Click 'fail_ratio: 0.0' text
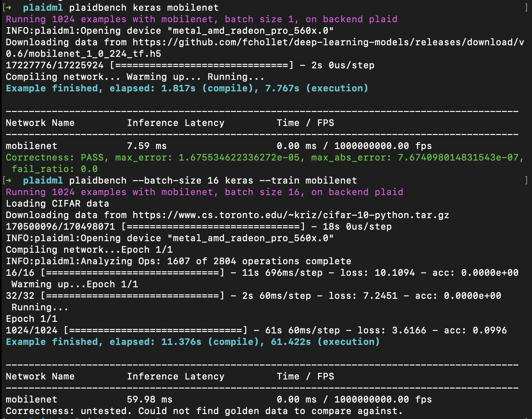Image resolution: width=532 pixels, height=419 pixels. click(54, 169)
